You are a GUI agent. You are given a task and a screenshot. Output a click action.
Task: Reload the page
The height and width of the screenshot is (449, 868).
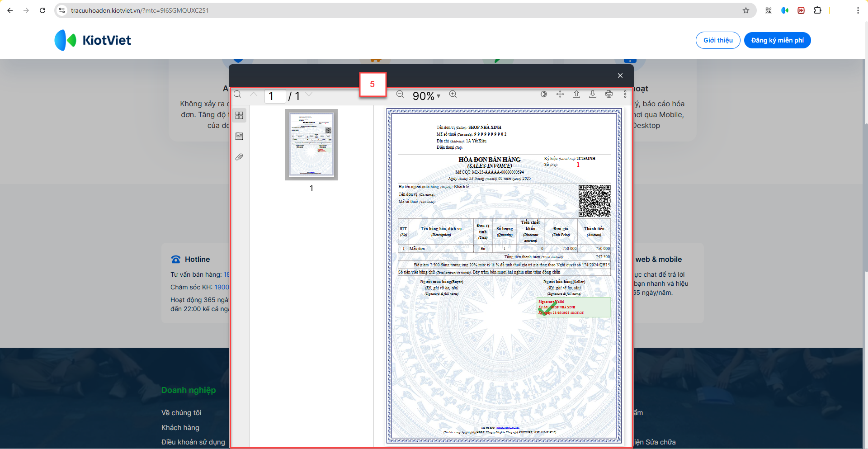pos(42,10)
